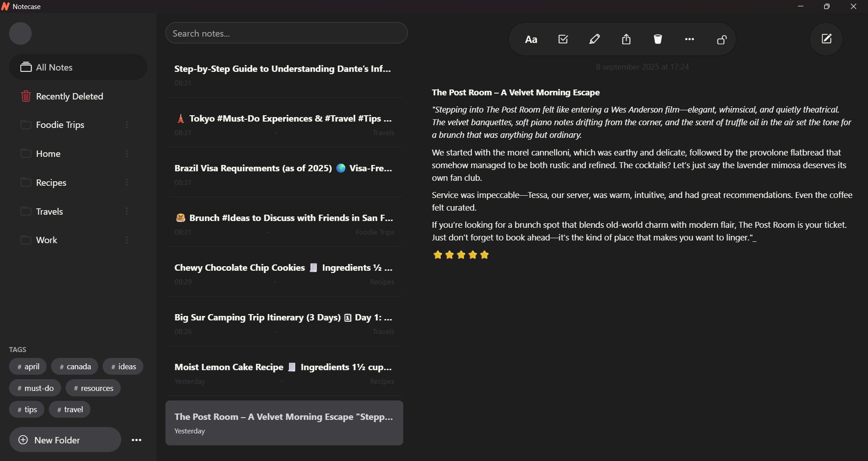The image size is (868, 461).
Task: Click the profile avatar circle
Action: [x=20, y=33]
